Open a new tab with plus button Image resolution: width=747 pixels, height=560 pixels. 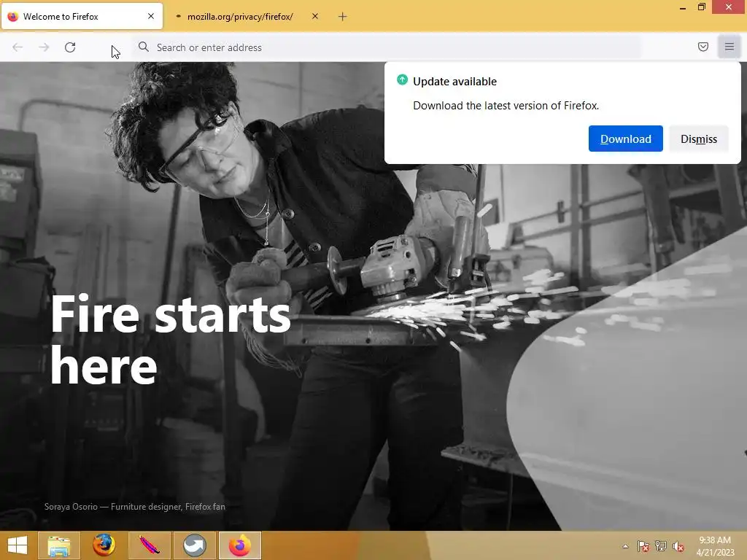click(x=343, y=17)
